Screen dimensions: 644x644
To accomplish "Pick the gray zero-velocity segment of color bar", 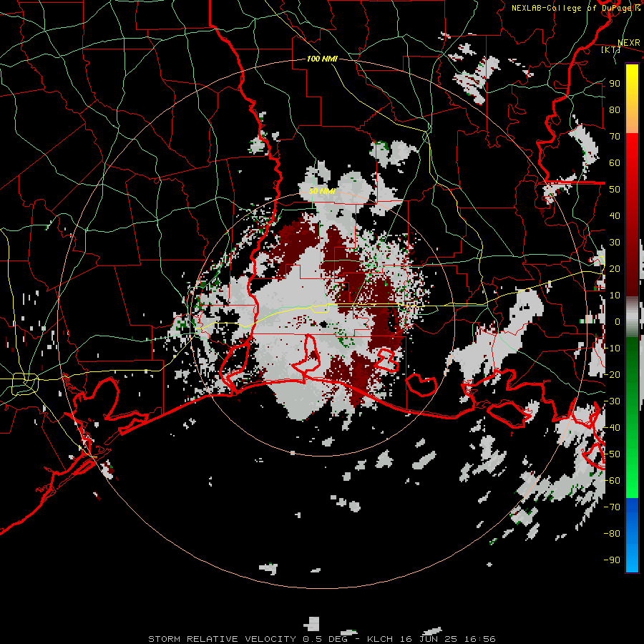I will (x=632, y=317).
